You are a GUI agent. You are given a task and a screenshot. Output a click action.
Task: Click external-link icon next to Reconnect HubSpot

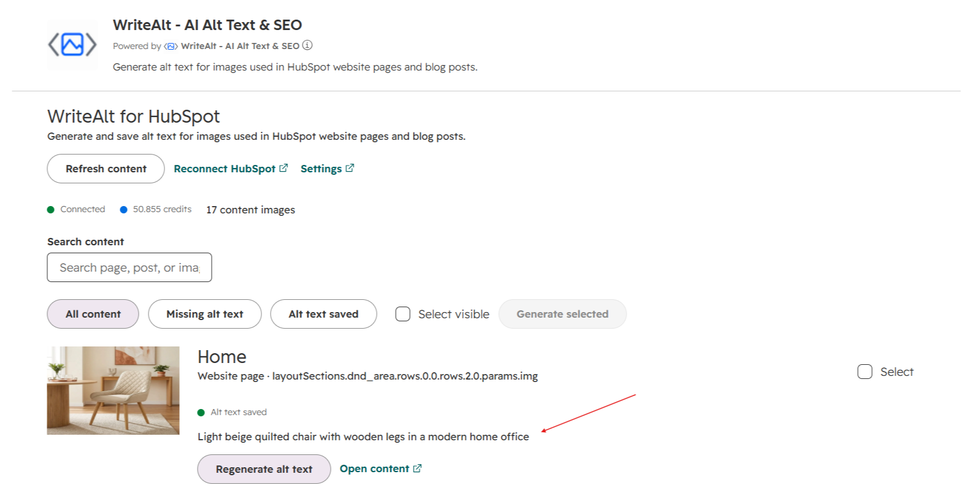tap(284, 168)
